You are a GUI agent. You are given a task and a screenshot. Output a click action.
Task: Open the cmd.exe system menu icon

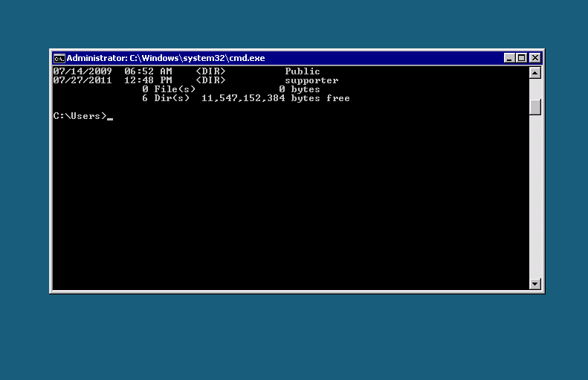[59, 58]
